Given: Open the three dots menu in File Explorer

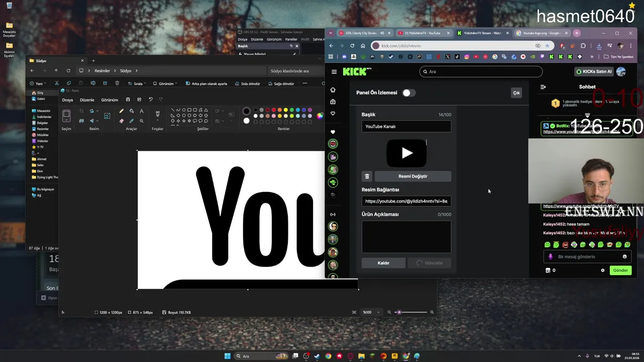Looking at the screenshot, I should (305, 83).
